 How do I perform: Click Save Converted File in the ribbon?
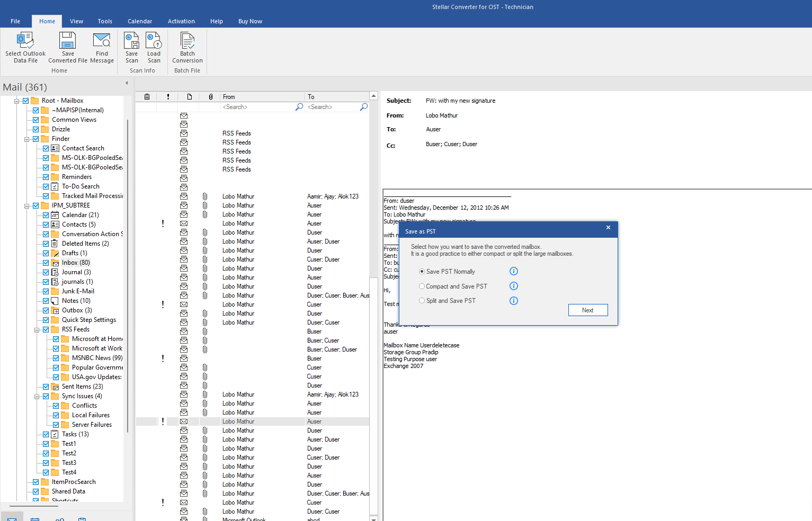68,48
